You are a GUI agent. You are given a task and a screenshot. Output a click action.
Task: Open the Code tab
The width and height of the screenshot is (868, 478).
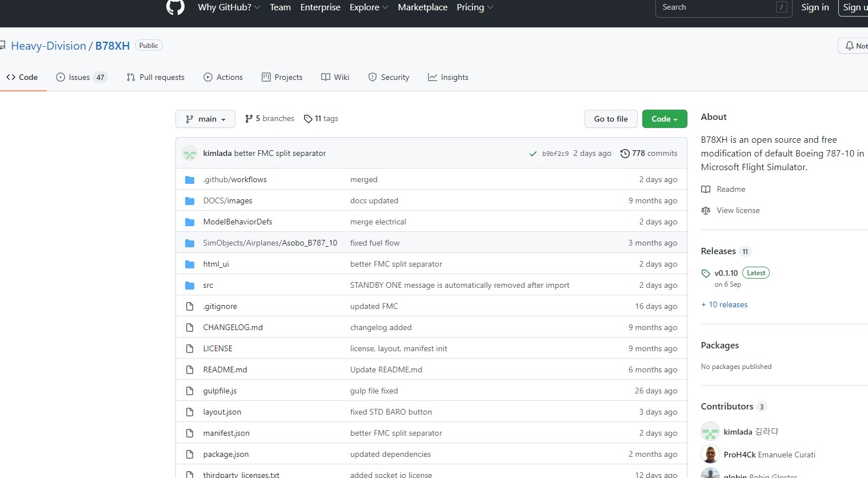pyautogui.click(x=22, y=77)
